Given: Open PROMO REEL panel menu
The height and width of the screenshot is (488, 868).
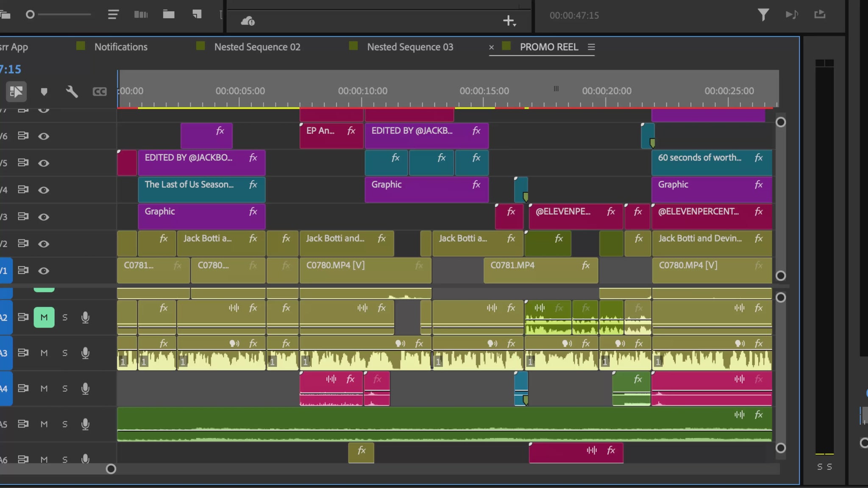Looking at the screenshot, I should (591, 47).
